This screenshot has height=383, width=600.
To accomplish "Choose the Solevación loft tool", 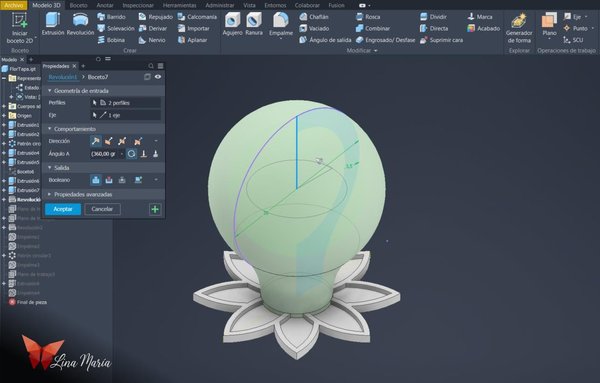I will click(x=116, y=28).
